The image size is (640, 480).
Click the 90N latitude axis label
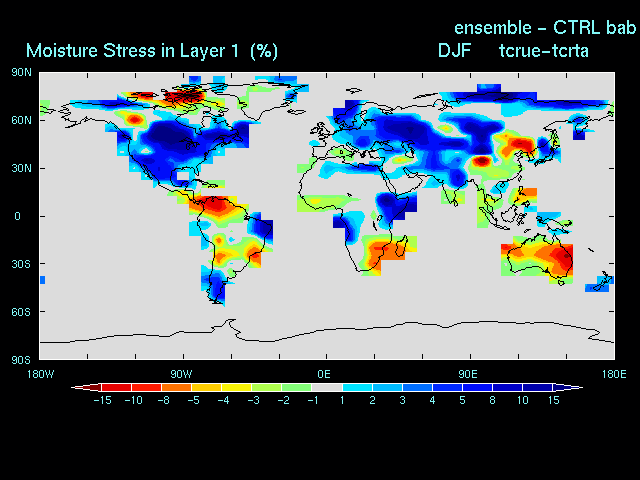click(21, 72)
